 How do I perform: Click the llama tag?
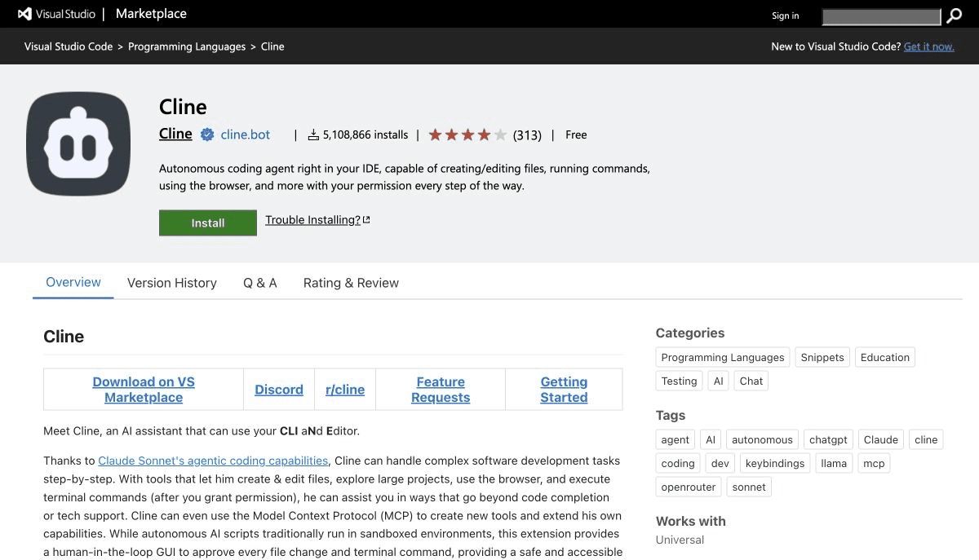[834, 463]
